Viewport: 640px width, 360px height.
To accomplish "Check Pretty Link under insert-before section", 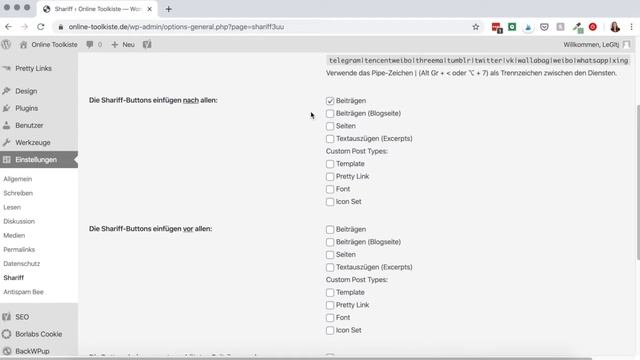I will point(330,305).
